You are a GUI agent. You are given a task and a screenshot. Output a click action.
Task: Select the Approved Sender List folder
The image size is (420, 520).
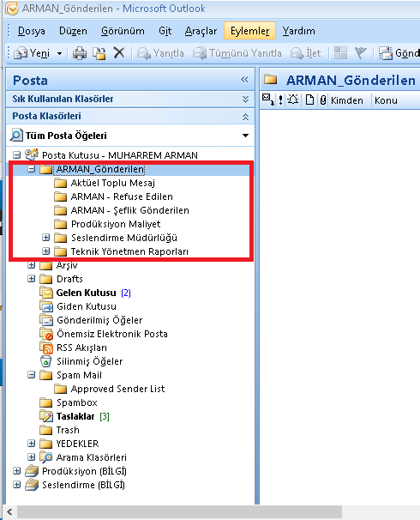click(x=118, y=389)
